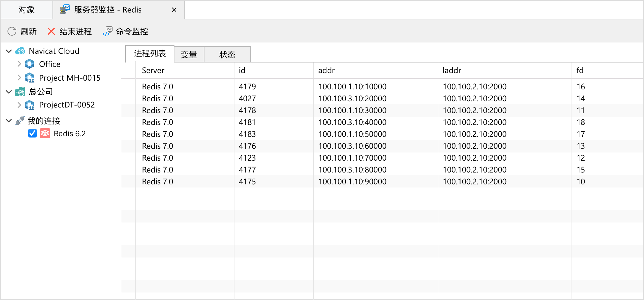Select the Redis 6.2 connection label
The height and width of the screenshot is (300, 644).
[x=70, y=133]
